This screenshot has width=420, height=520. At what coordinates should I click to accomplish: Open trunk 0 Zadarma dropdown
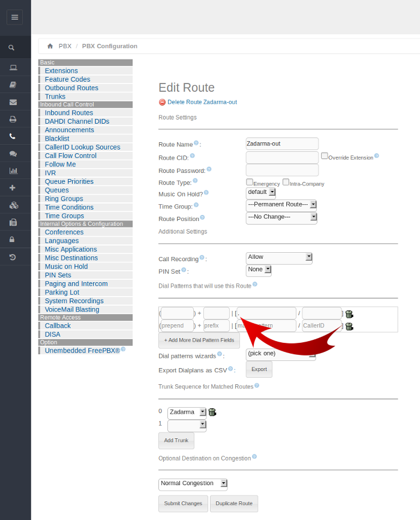tap(187, 413)
